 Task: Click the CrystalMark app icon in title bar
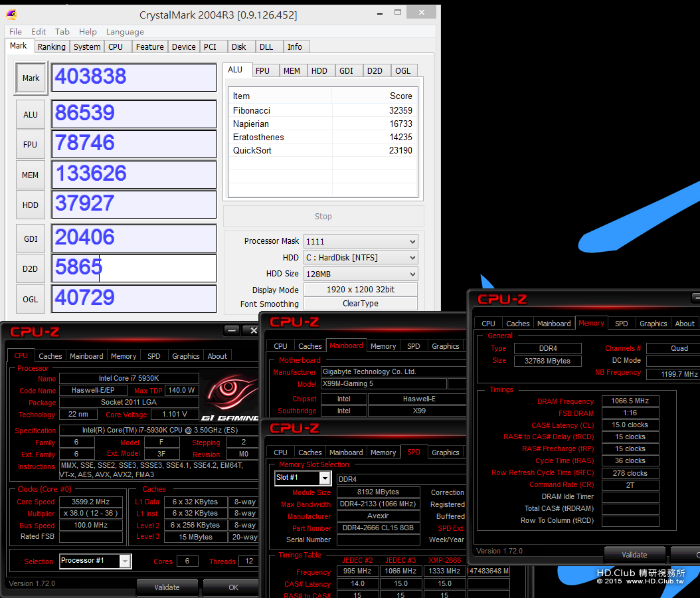pyautogui.click(x=13, y=14)
